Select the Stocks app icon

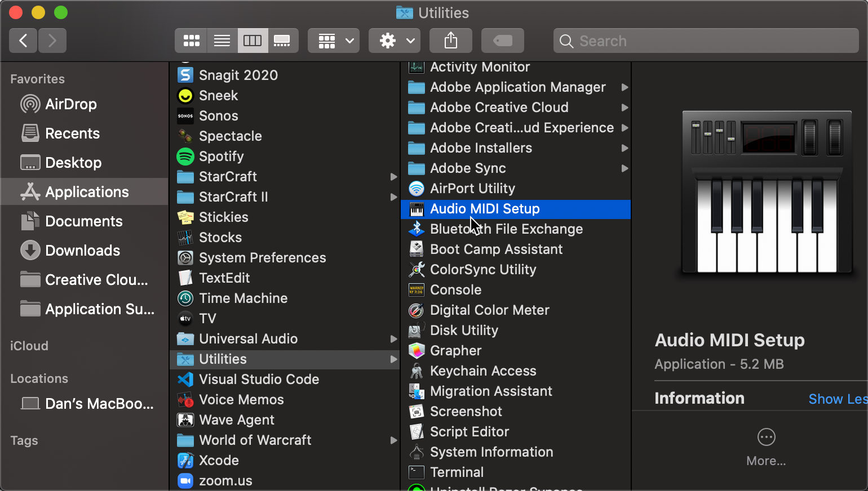185,238
